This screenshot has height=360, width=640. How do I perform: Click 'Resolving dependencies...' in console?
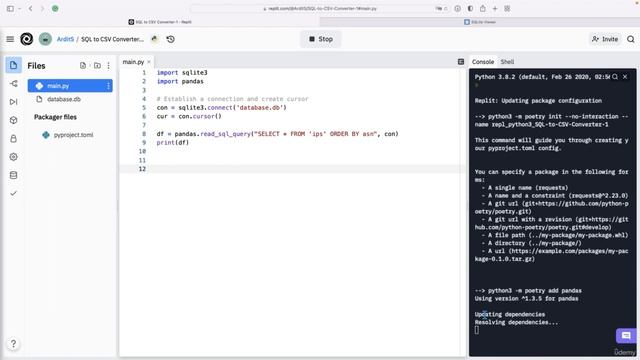[516, 322]
